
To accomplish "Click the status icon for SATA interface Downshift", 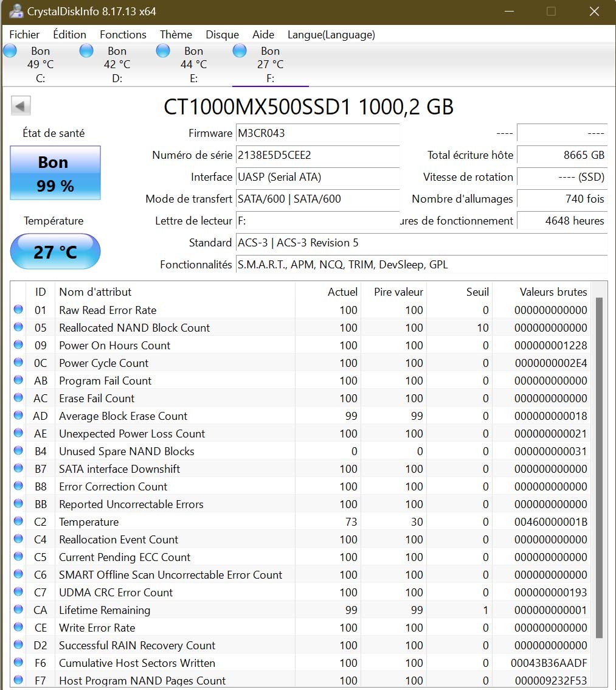I will (18, 468).
